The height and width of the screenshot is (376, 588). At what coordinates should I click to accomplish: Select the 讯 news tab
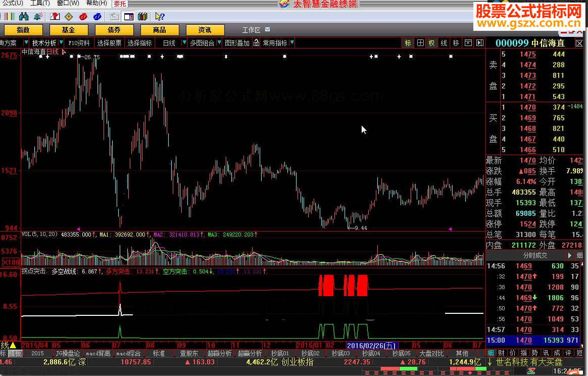coord(546,353)
